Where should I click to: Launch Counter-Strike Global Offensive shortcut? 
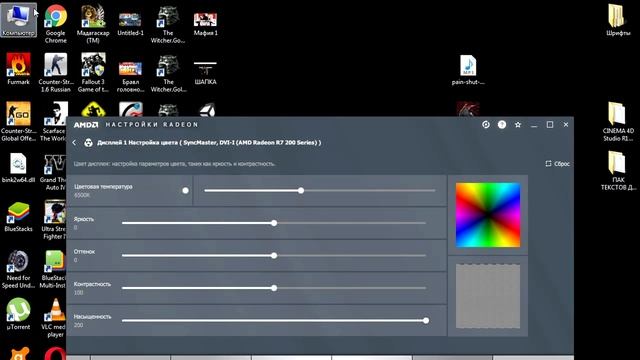coord(18,121)
